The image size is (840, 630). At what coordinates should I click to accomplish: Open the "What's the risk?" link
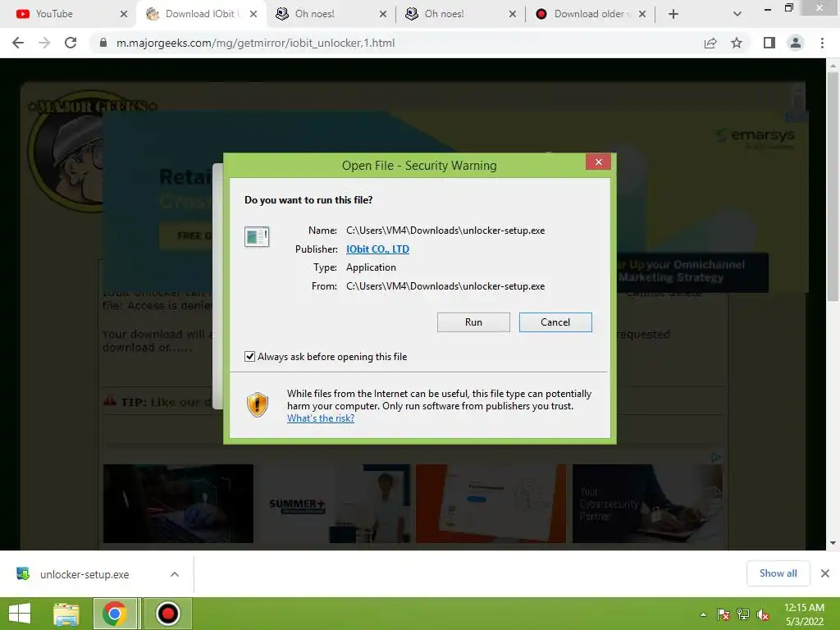321,418
